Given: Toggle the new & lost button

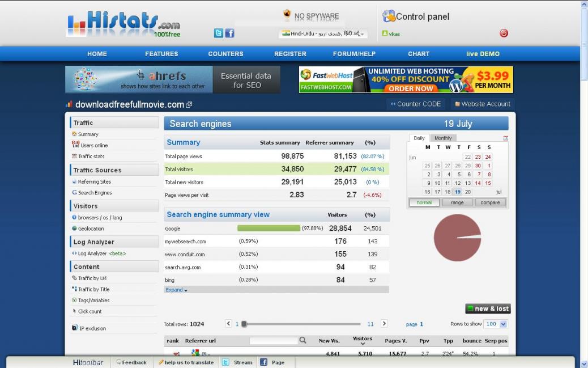Looking at the screenshot, I should (488, 308).
